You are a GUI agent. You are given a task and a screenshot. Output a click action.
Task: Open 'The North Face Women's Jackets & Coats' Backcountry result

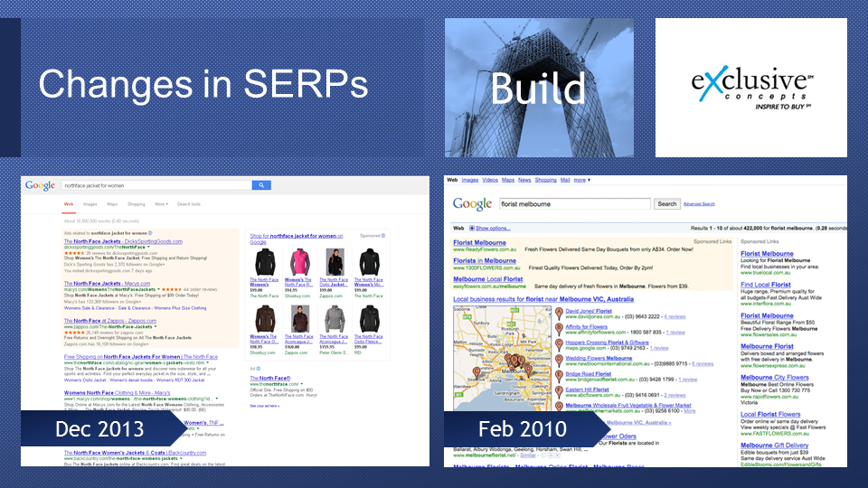(x=135, y=453)
